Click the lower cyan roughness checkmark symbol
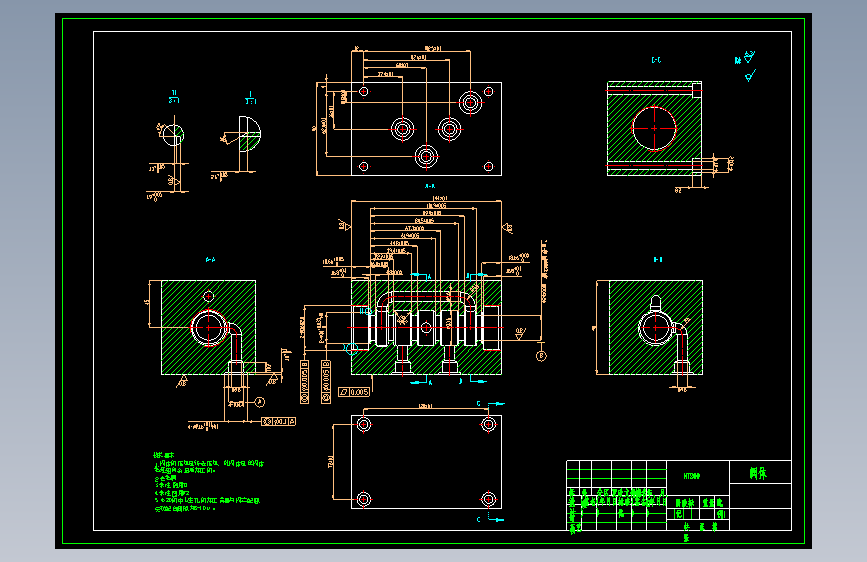The width and height of the screenshot is (867, 562). pos(750,75)
